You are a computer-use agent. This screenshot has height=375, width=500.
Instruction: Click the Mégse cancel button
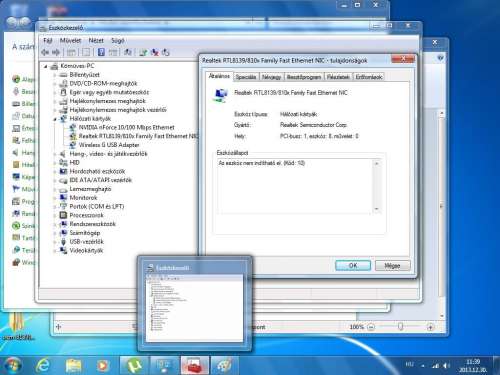pyautogui.click(x=392, y=266)
